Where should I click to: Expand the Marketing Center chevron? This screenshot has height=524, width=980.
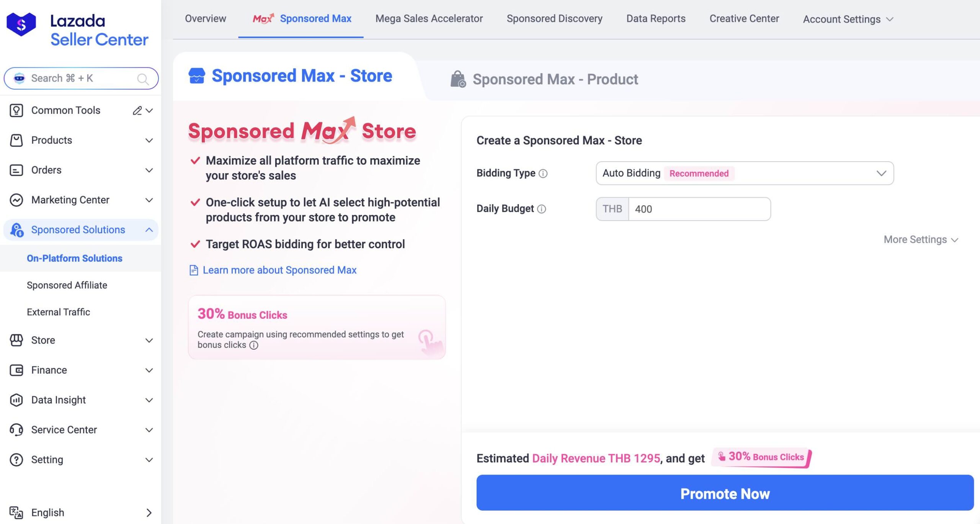(x=149, y=200)
